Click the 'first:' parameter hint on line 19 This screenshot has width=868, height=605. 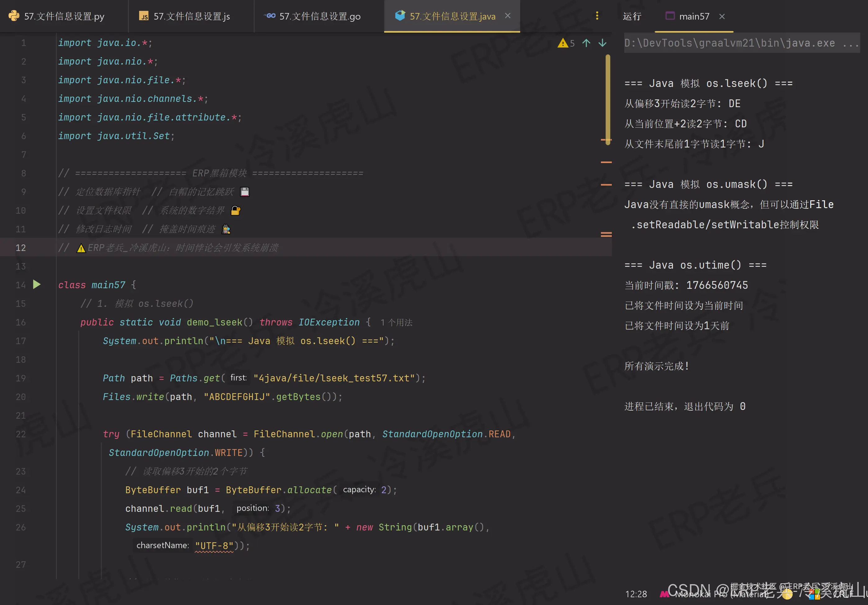click(x=239, y=378)
